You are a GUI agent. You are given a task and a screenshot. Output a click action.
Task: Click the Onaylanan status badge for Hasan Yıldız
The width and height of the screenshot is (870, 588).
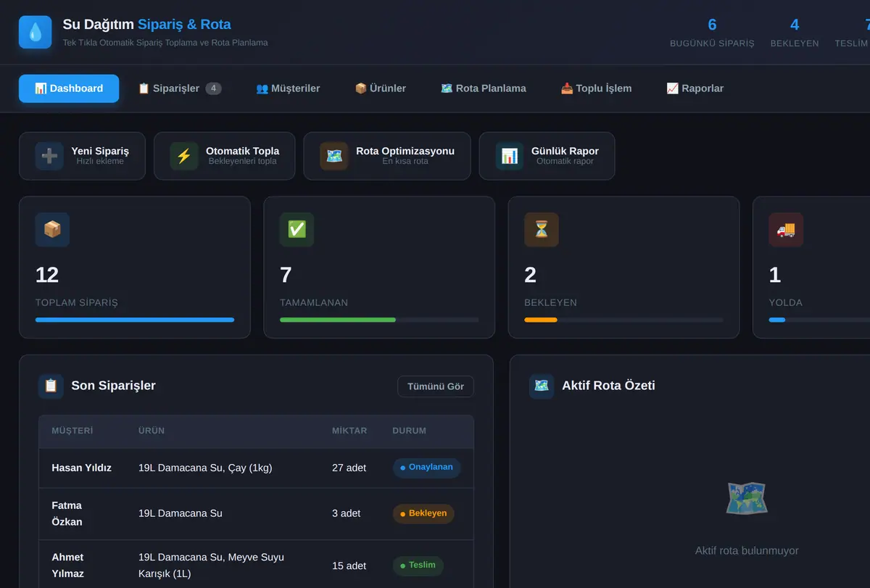426,468
